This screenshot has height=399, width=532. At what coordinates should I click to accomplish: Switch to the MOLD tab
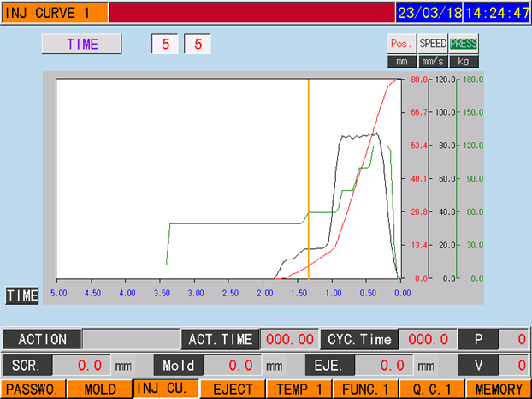tap(99, 390)
